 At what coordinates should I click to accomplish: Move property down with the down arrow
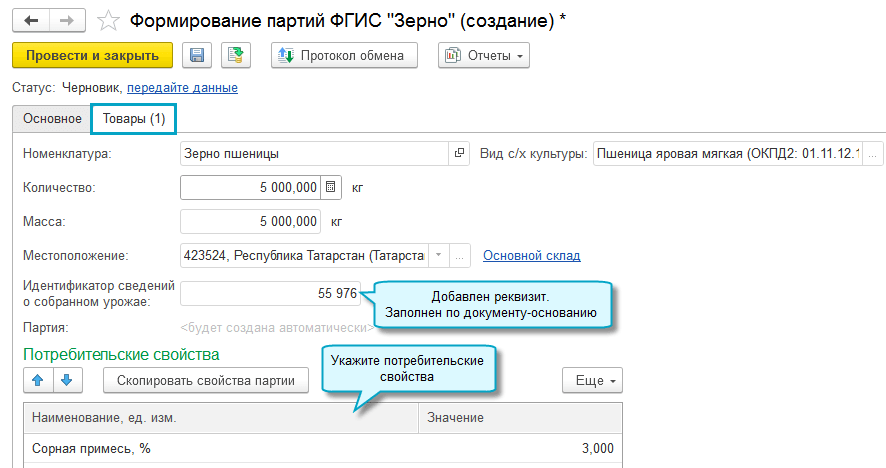[x=66, y=380]
